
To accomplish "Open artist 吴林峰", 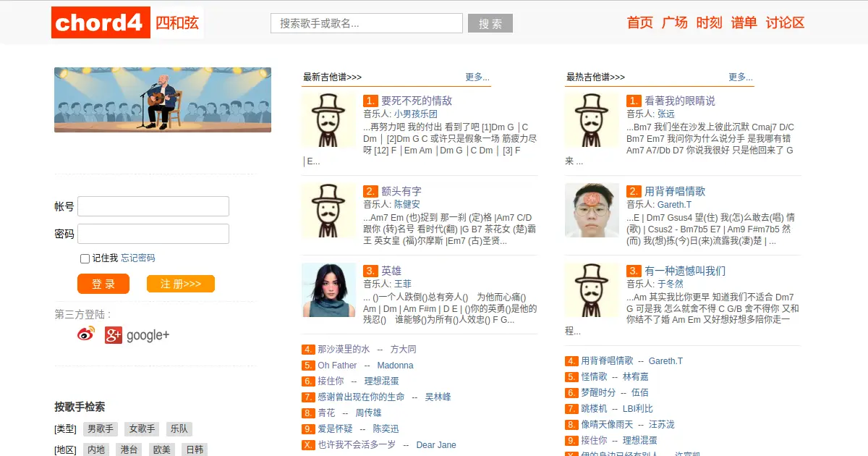I will tap(438, 397).
